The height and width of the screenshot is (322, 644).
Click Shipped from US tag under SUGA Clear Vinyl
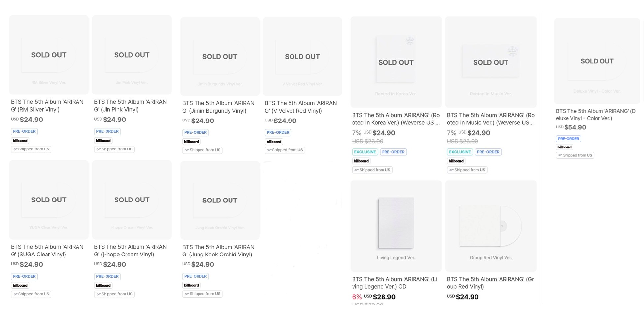(x=31, y=294)
